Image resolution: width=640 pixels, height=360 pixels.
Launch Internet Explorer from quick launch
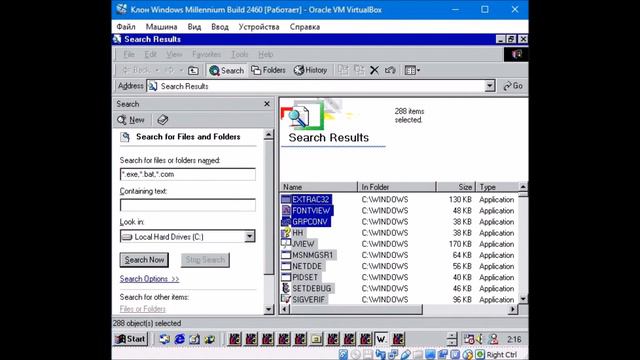click(180, 339)
